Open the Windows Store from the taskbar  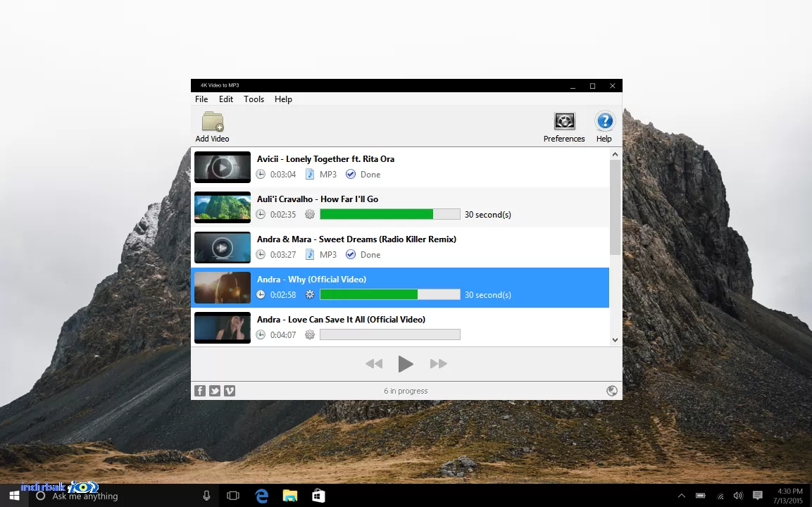point(318,496)
